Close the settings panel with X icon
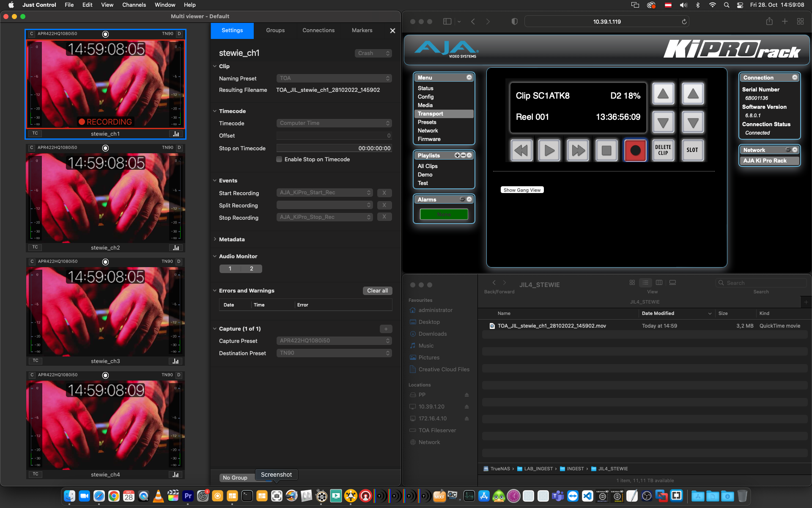This screenshot has height=508, width=812. [392, 30]
